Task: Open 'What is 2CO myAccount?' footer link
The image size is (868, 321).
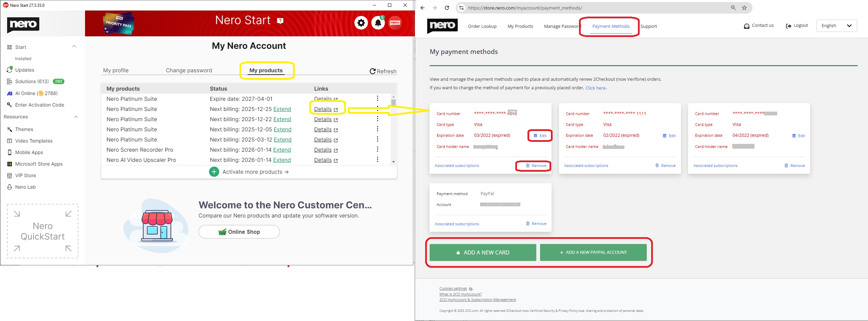Action: click(460, 295)
